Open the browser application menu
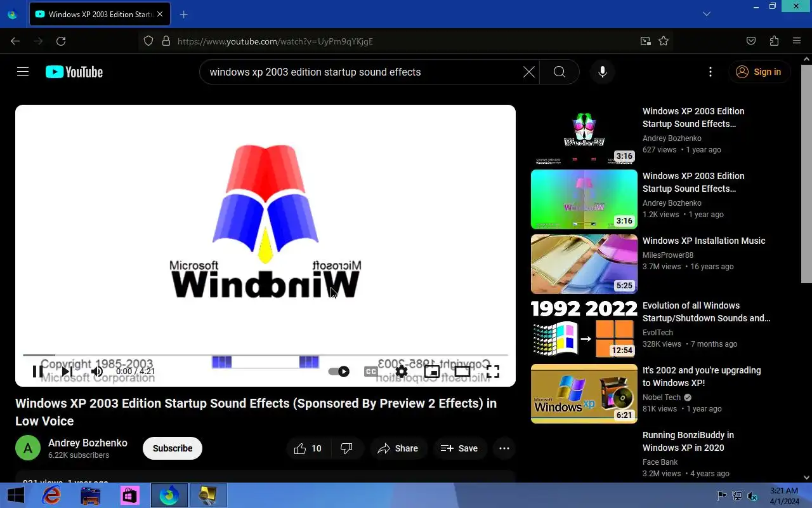 pos(797,41)
